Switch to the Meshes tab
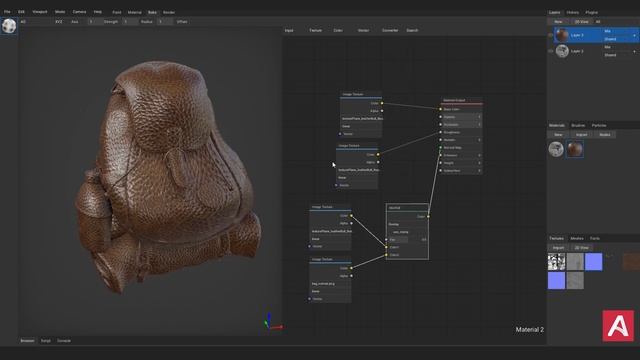 pos(577,238)
